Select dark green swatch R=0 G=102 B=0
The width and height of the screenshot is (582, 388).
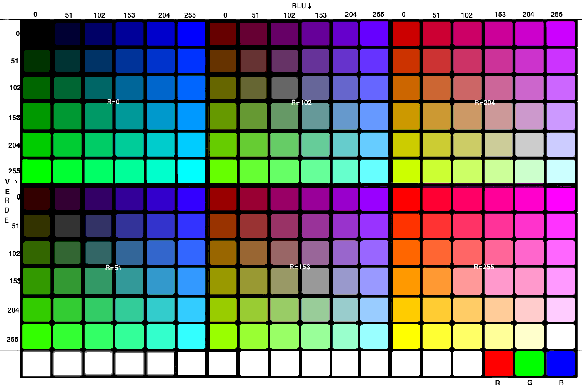pos(36,88)
